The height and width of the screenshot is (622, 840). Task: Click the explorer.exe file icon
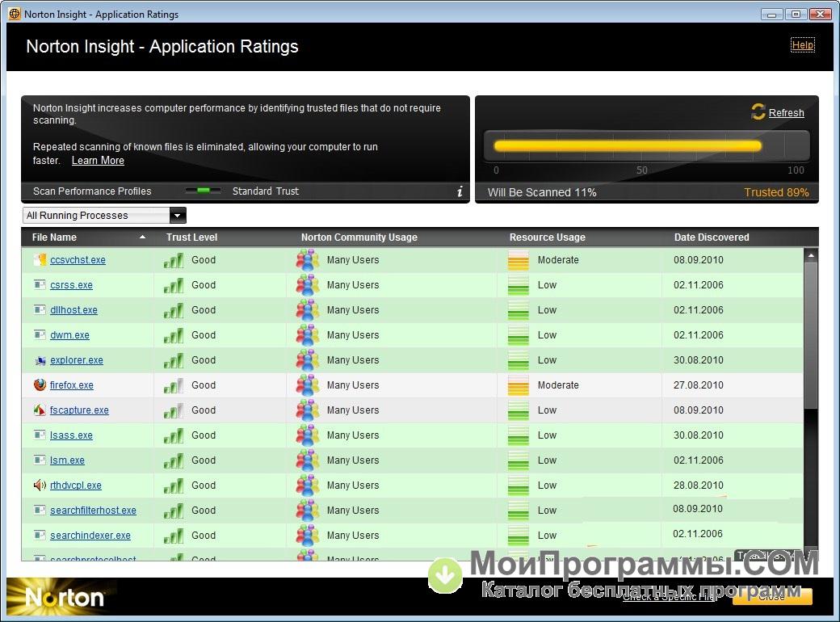click(40, 360)
